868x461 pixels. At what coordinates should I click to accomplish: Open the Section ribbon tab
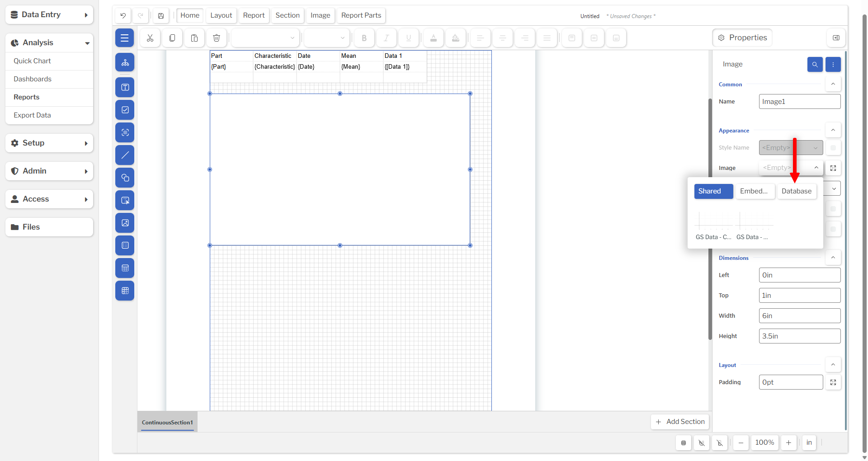pos(288,15)
